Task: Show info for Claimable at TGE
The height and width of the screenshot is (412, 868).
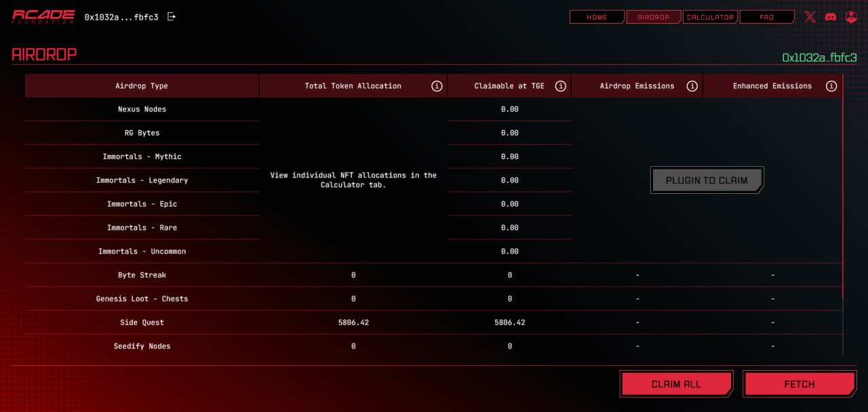Action: tap(561, 86)
